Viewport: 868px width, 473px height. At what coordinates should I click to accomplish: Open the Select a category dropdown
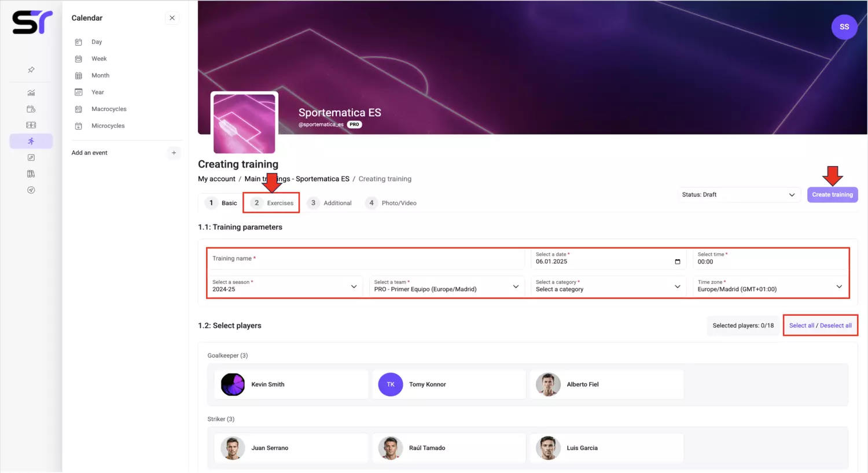pyautogui.click(x=608, y=286)
